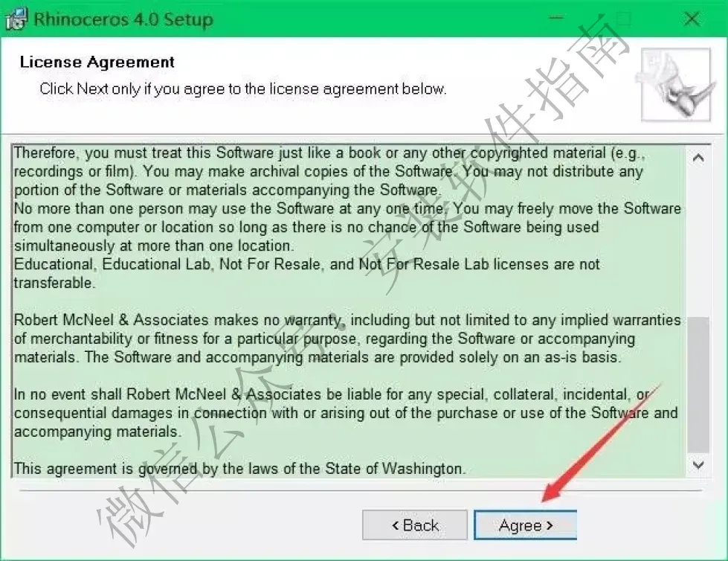Click the license scrollbar up arrow
Viewport: 728px width, 561px height.
698,158
